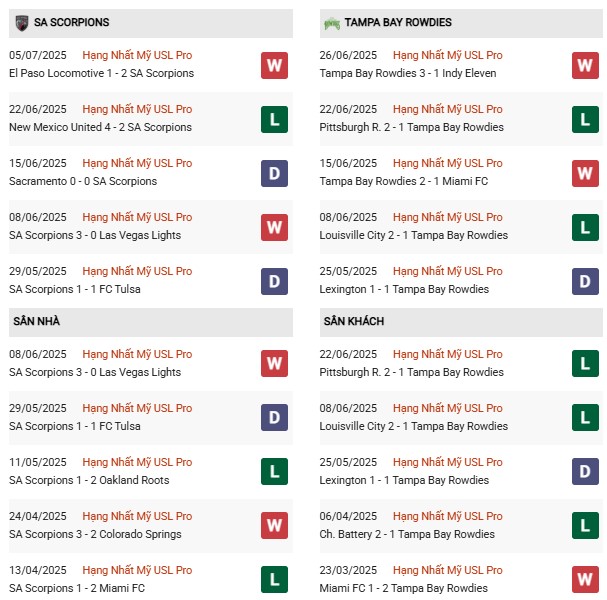
Task: Open the league link on the 23/03/2025 row
Action: tap(447, 570)
